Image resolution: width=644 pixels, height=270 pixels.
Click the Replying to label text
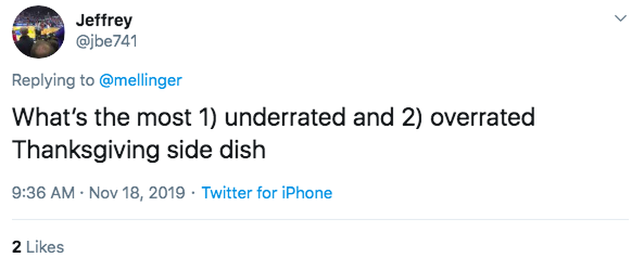pos(53,80)
